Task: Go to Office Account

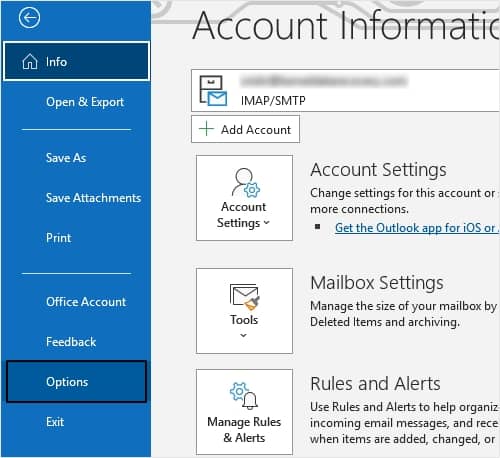Action: (x=86, y=302)
